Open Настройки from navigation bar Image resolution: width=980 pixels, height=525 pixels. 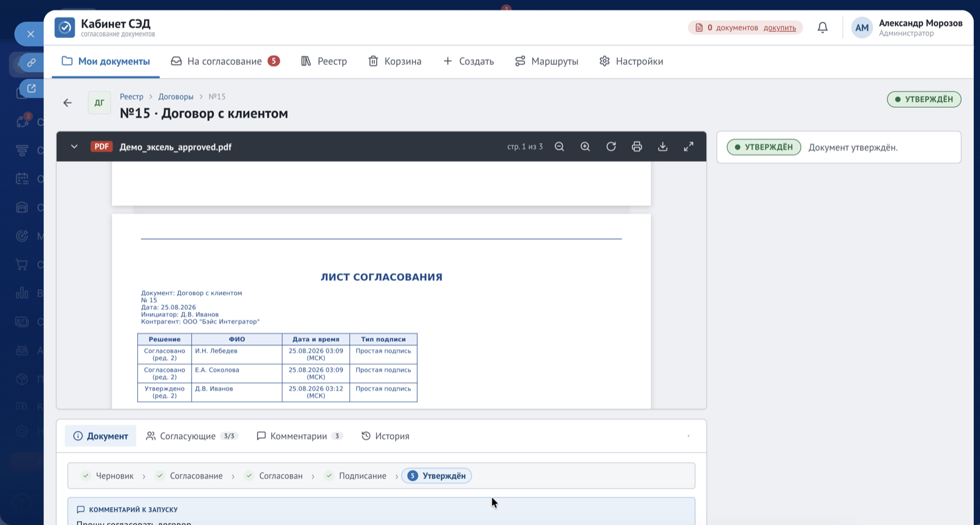[x=631, y=61]
